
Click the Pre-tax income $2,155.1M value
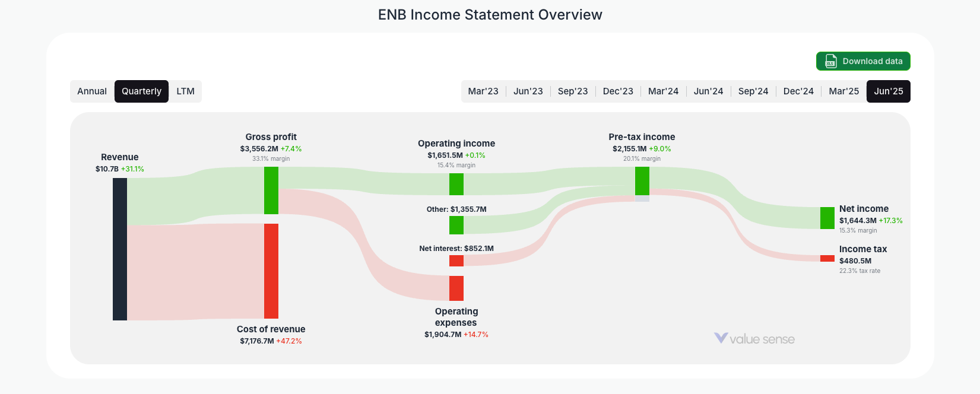(630, 149)
